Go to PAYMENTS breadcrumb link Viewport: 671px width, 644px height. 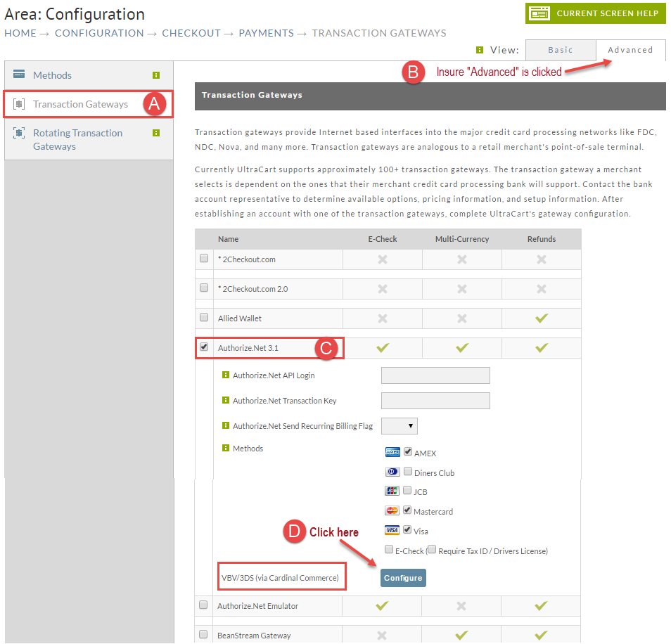coord(266,33)
